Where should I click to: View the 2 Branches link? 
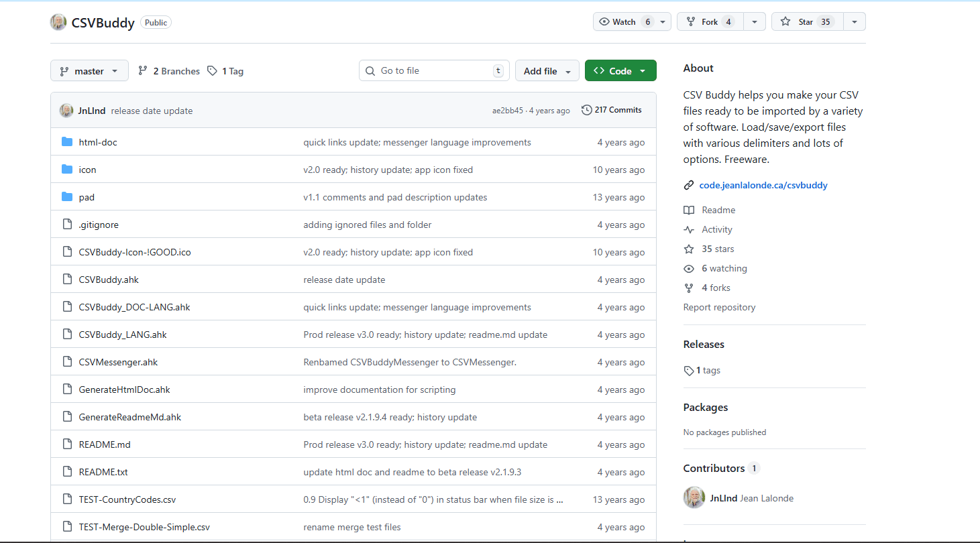[x=169, y=71]
